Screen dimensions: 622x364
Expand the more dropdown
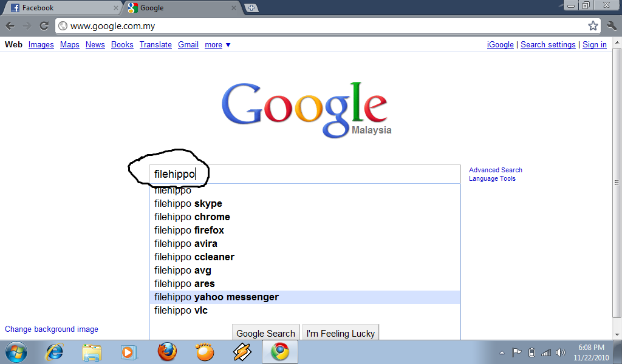[x=217, y=45]
